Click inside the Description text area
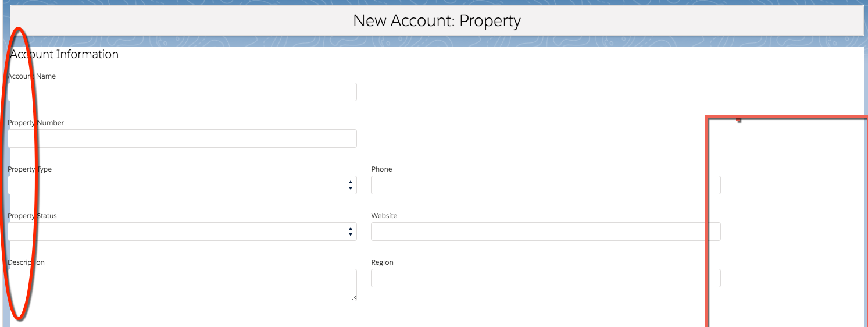 coord(182,285)
